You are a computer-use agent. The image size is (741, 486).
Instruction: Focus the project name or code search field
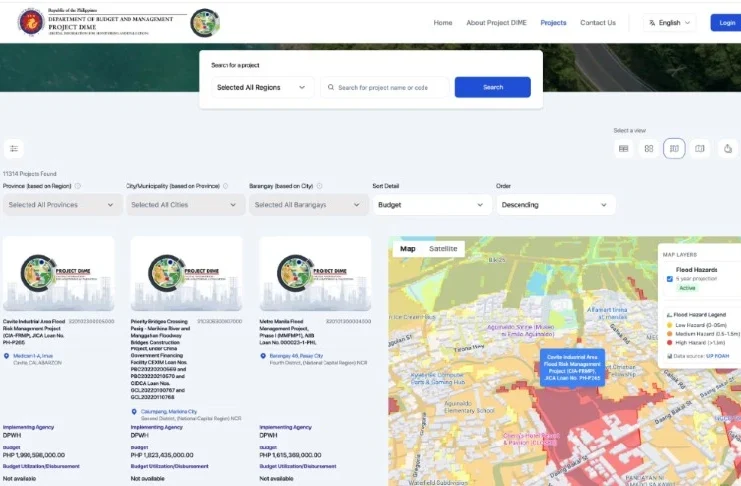pyautogui.click(x=385, y=87)
